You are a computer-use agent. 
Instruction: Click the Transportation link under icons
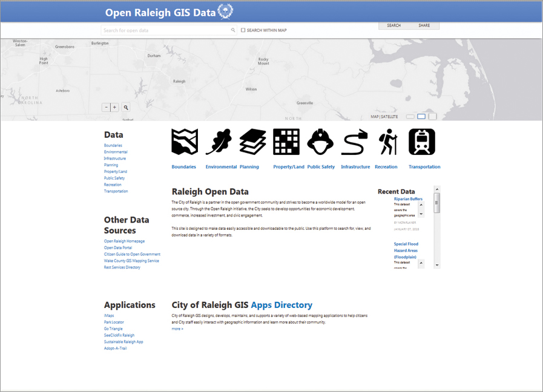click(424, 167)
